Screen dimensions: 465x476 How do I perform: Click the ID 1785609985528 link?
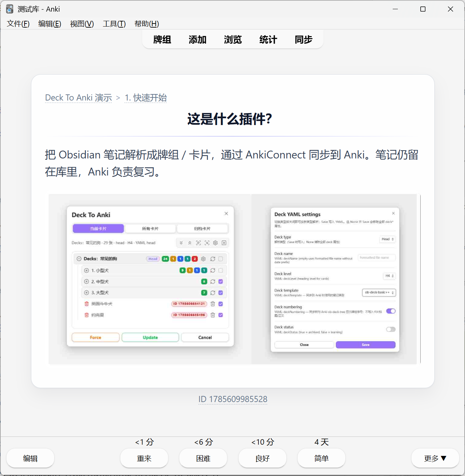[233, 399]
